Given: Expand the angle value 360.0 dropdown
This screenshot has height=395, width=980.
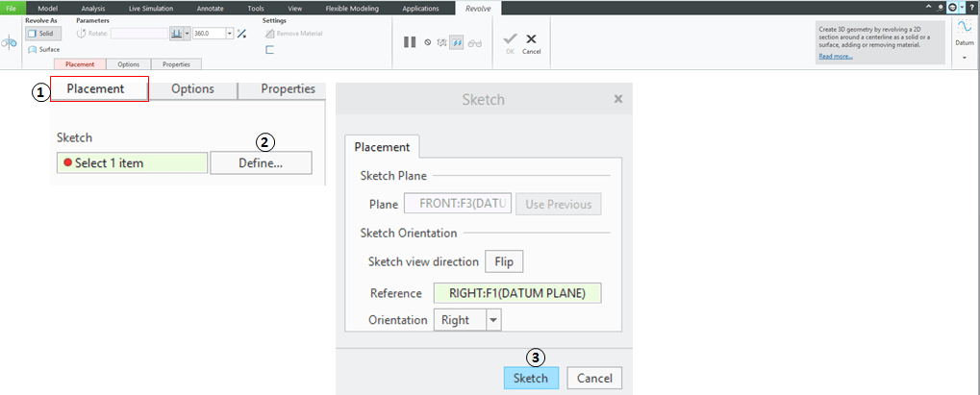Looking at the screenshot, I should pyautogui.click(x=230, y=34).
